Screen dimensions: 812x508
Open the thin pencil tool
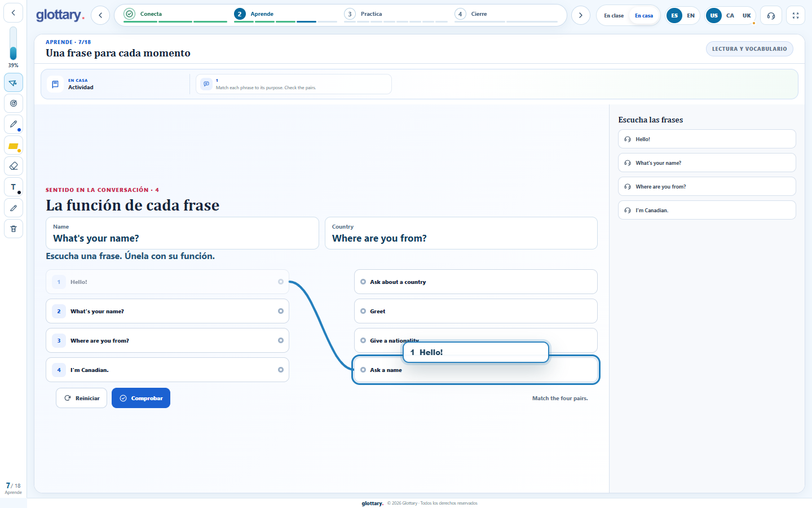14,208
